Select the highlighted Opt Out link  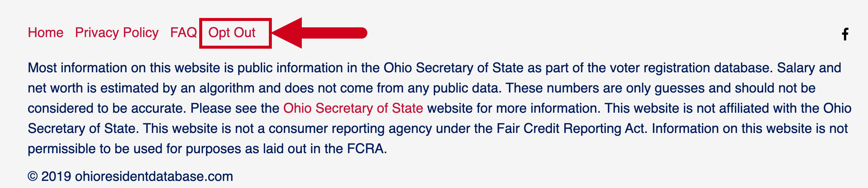click(x=232, y=33)
